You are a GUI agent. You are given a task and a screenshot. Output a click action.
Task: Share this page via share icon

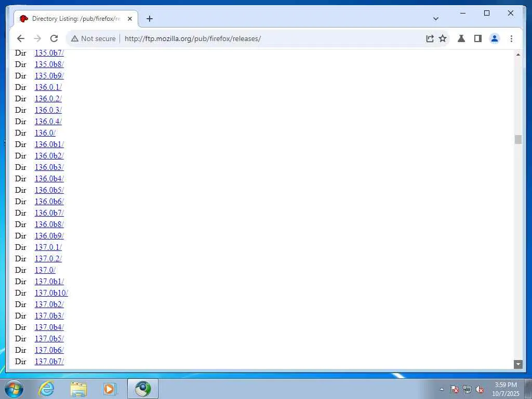point(430,38)
